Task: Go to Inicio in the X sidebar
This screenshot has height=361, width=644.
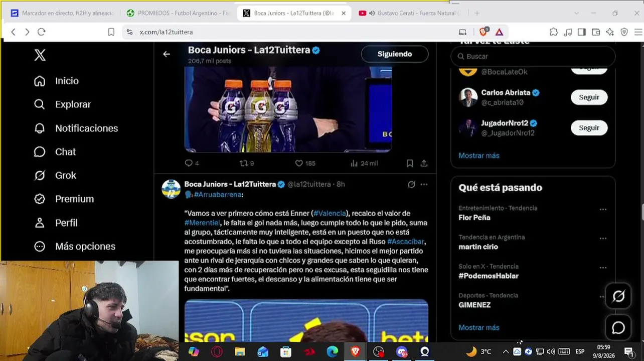Action: pos(56,81)
